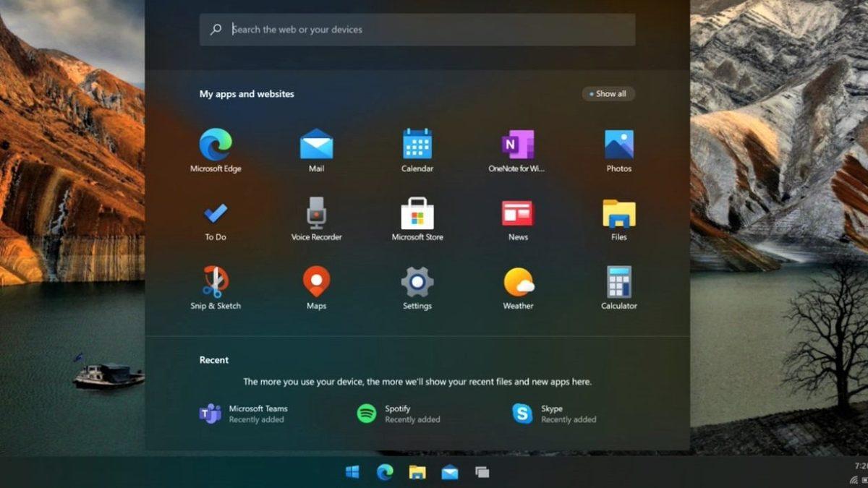868x488 pixels.
Task: Launch the Photos app
Action: coord(618,145)
